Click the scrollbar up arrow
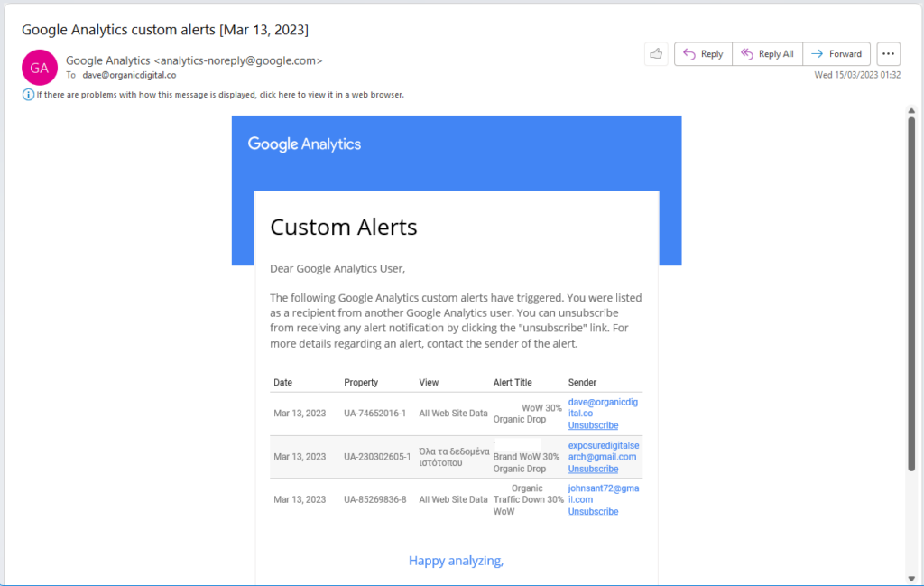924x586 pixels. tap(911, 110)
